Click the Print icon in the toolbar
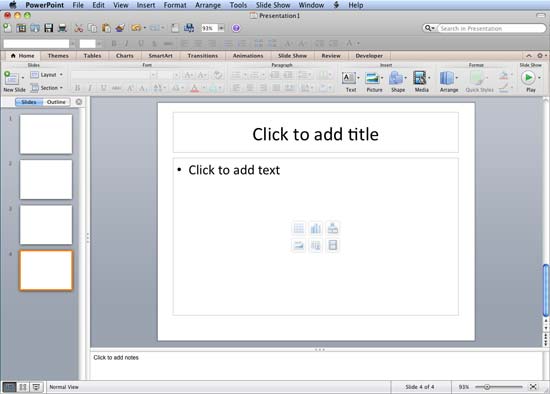 (62, 28)
